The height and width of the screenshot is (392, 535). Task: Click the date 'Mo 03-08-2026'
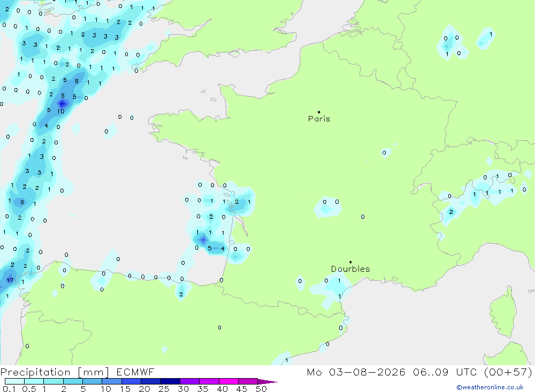[x=356, y=372]
